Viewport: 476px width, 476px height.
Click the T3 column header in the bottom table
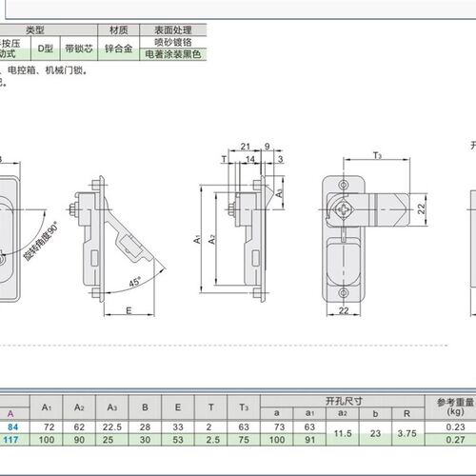tap(244, 407)
